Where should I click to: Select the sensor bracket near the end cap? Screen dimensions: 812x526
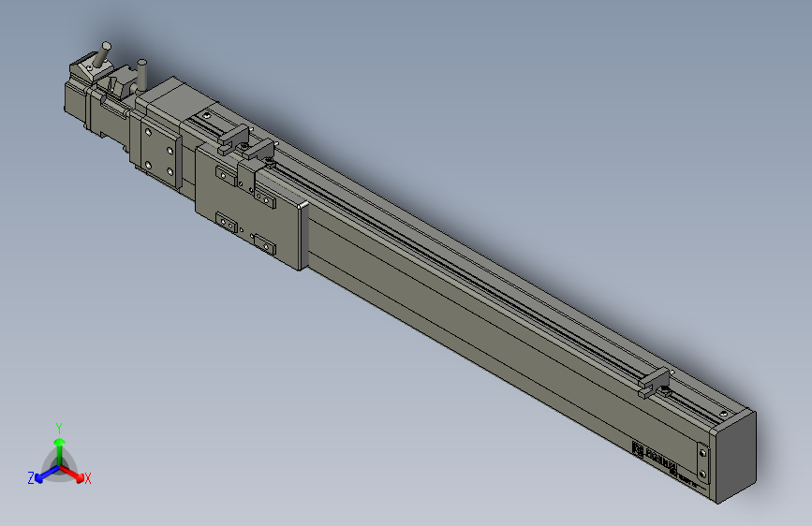[x=655, y=383]
